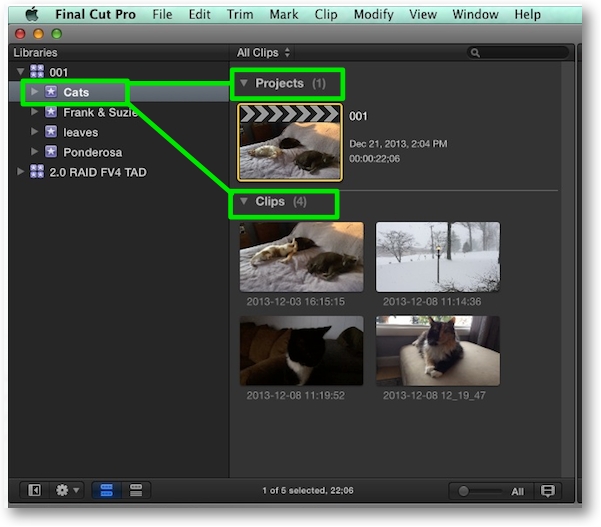
Task: Expand the Frank & Suzie event triangle
Action: point(34,112)
